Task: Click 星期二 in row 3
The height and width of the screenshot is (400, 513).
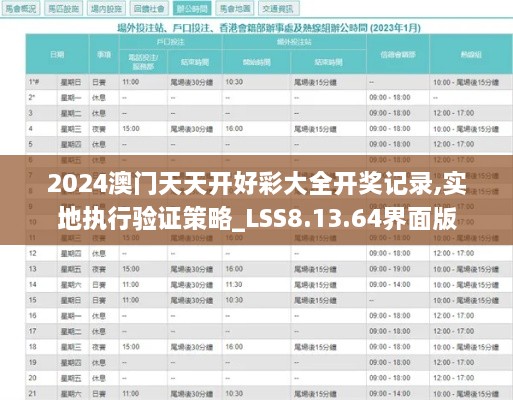Action: [71, 113]
